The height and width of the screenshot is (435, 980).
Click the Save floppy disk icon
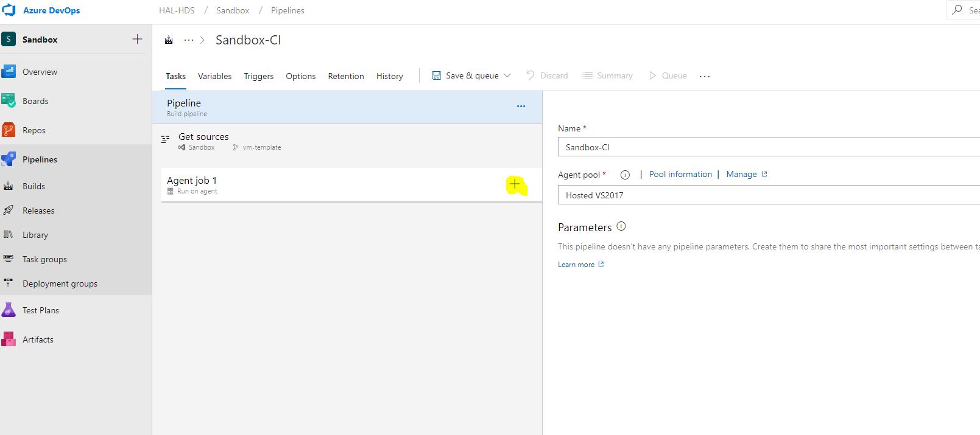pos(437,75)
